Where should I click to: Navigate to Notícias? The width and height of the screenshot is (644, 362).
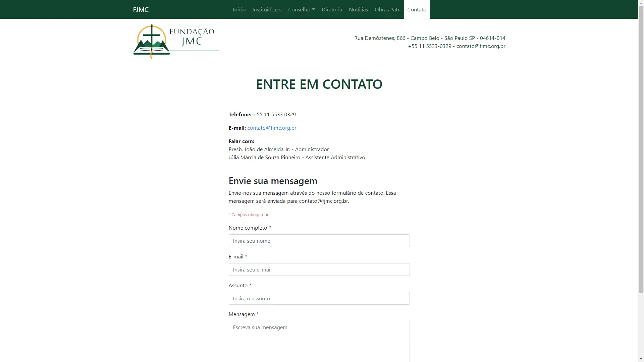(x=358, y=9)
